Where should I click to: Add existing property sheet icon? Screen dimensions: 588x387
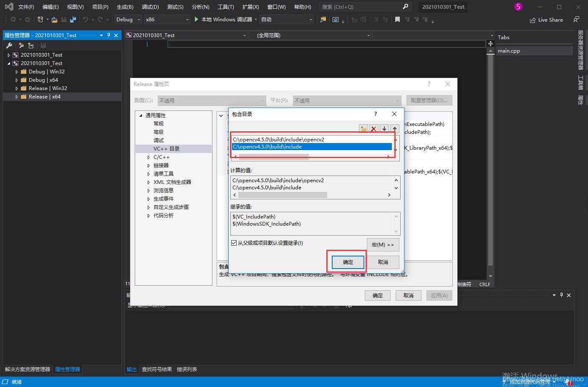point(31,45)
